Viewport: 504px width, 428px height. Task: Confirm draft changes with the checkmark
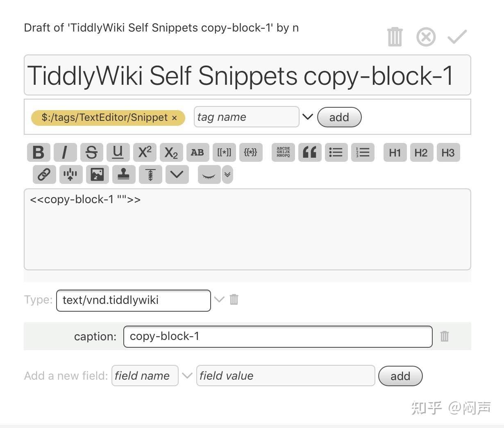[457, 37]
